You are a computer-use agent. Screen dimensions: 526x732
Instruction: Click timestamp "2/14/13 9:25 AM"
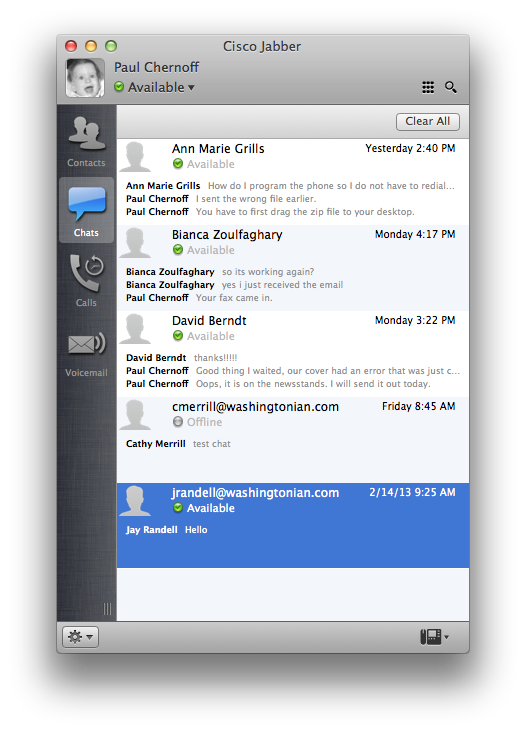(412, 492)
